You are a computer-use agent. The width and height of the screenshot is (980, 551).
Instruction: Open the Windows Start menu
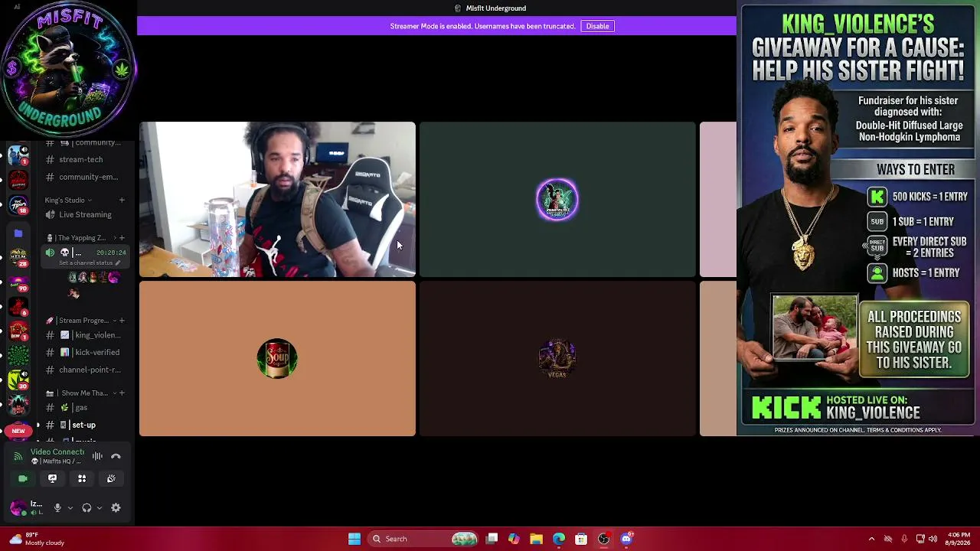click(x=354, y=539)
